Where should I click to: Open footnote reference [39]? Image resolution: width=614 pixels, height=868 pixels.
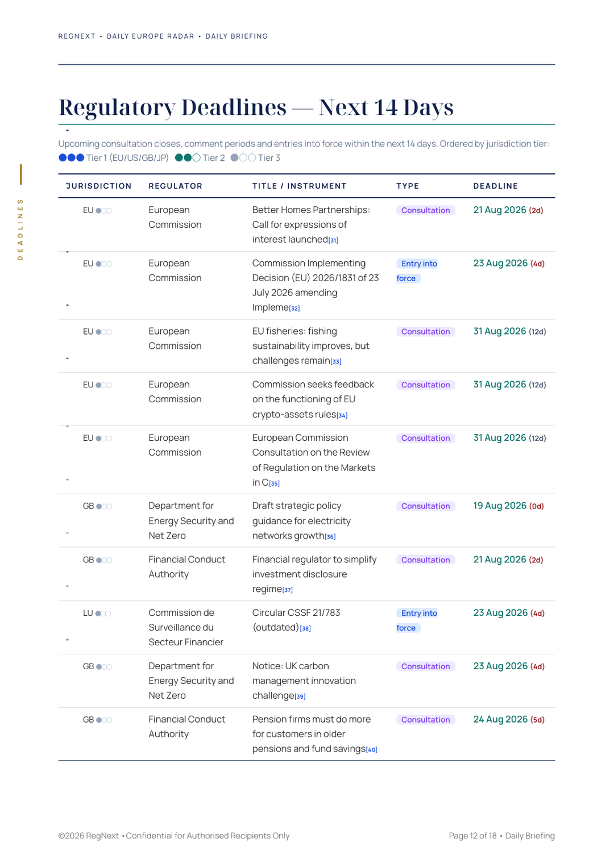(x=300, y=696)
